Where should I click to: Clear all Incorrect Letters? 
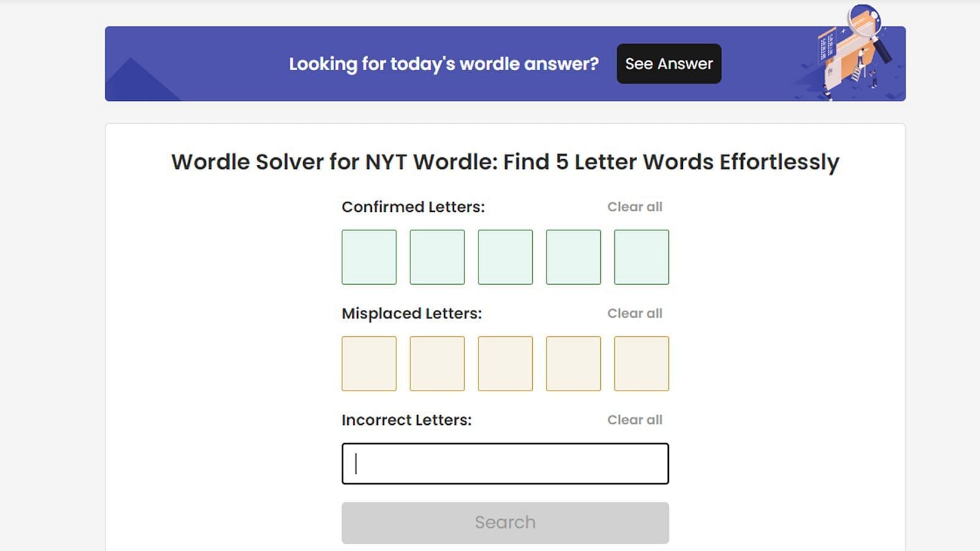[635, 420]
